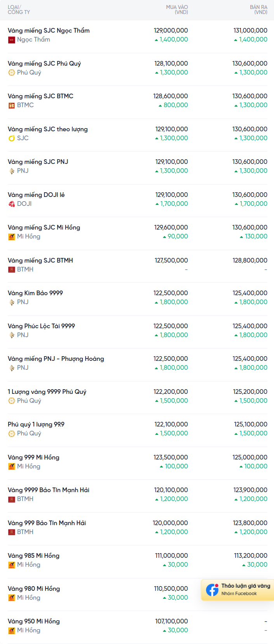This screenshot has height=644, width=274.
Task: Open Vàng miếng PNJ - Phượng Hoàng entry
Action: click(56, 359)
